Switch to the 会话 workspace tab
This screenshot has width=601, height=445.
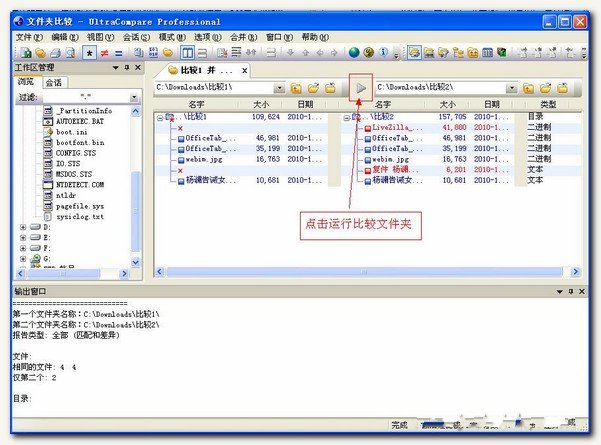pyautogui.click(x=54, y=82)
